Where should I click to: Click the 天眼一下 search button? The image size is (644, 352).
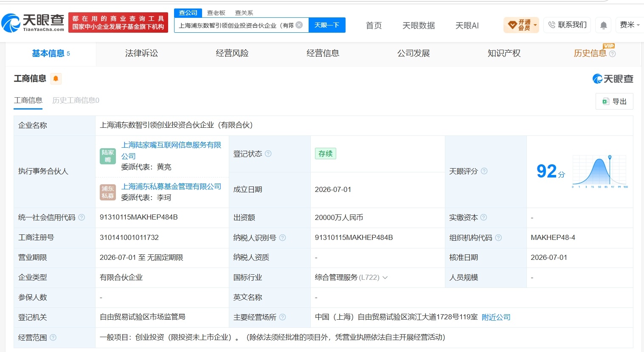(x=327, y=25)
